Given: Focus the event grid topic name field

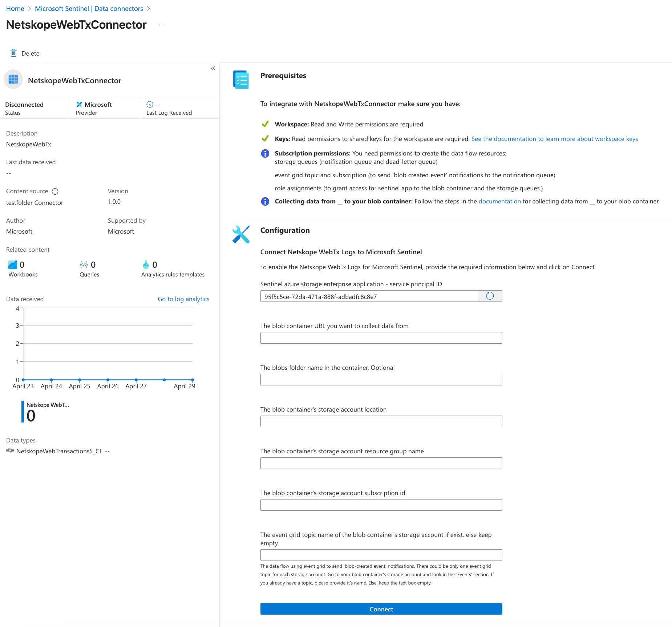Looking at the screenshot, I should [381, 555].
